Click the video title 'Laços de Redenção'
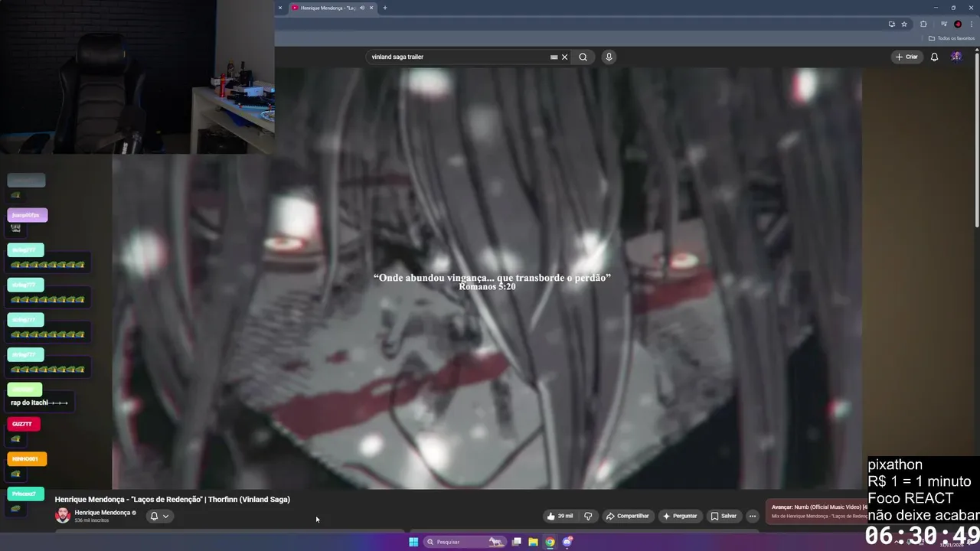The height and width of the screenshot is (551, 980). (x=172, y=500)
